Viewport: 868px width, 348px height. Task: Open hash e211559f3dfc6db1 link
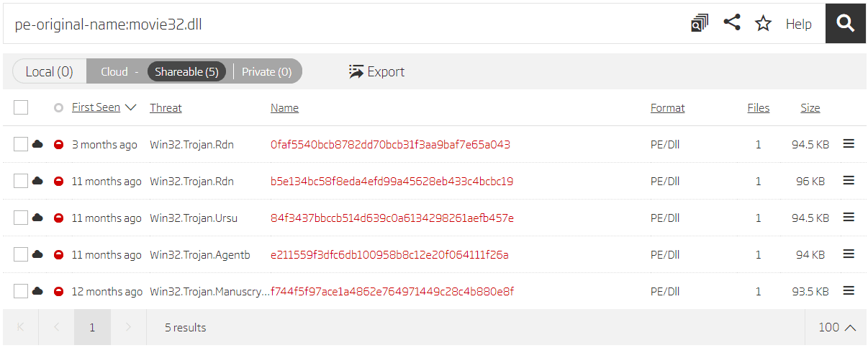(389, 254)
